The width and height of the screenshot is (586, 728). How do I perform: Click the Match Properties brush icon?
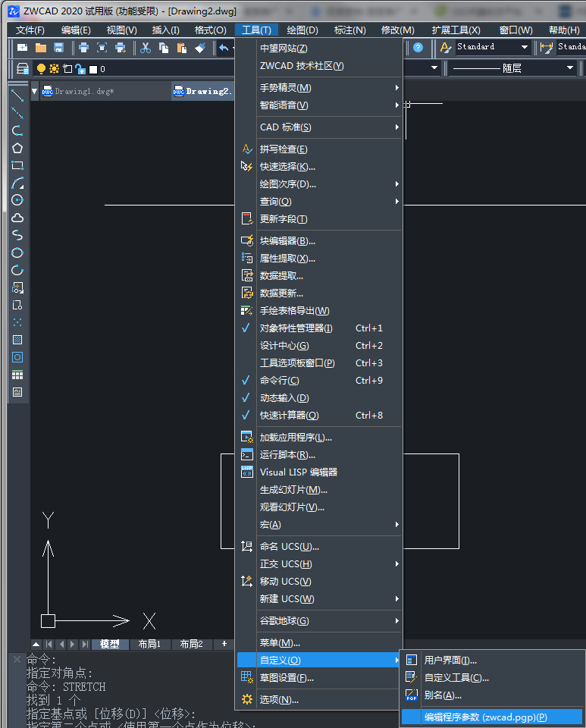[199, 48]
